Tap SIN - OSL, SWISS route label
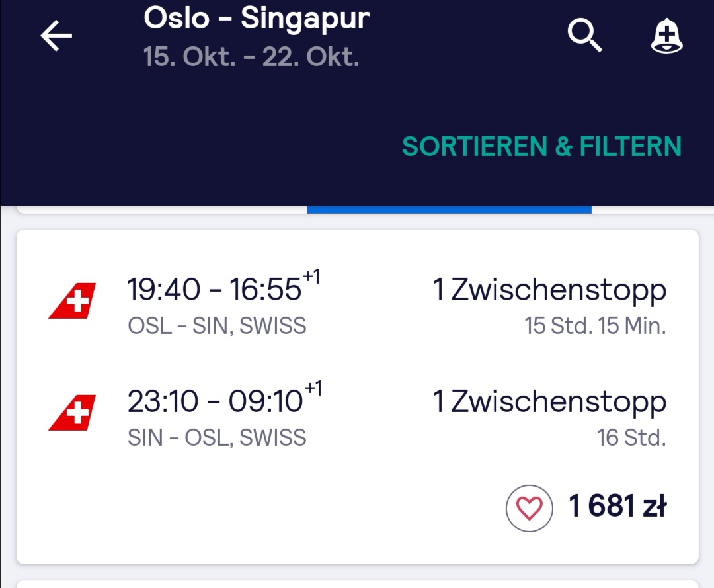 pyautogui.click(x=217, y=438)
